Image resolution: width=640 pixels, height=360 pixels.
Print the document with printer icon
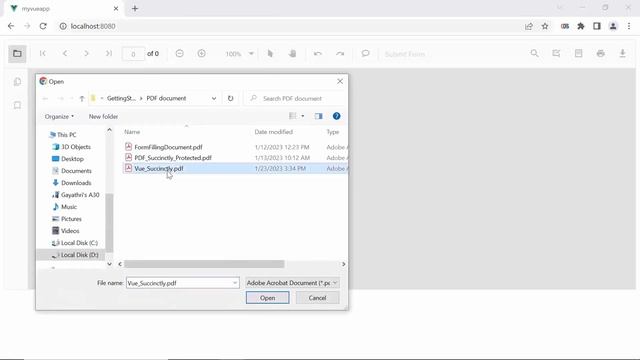pyautogui.click(x=600, y=53)
